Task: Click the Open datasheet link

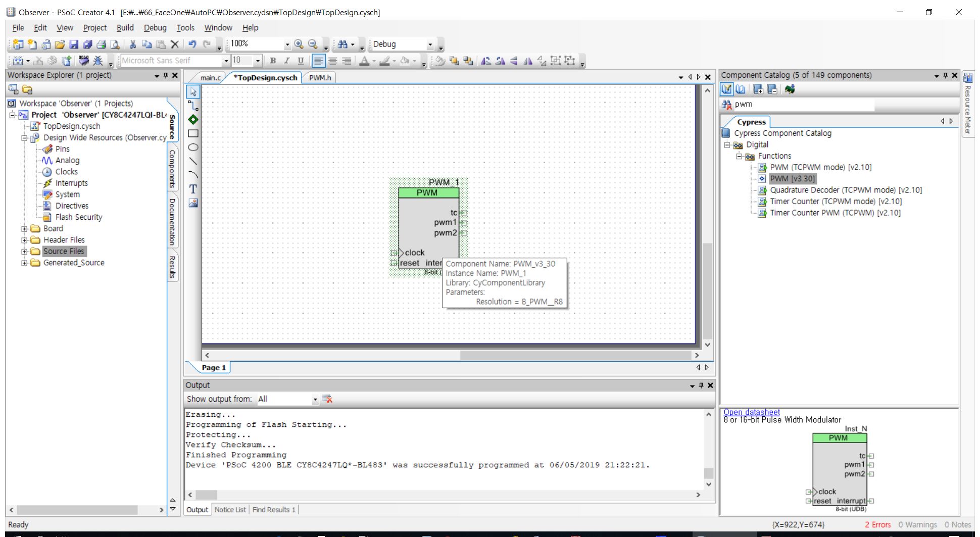Action: (x=752, y=412)
